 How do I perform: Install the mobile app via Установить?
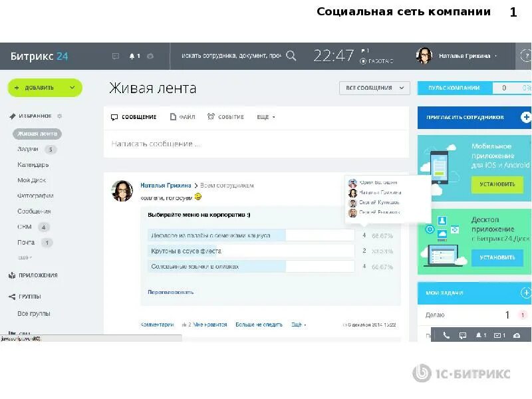497,184
